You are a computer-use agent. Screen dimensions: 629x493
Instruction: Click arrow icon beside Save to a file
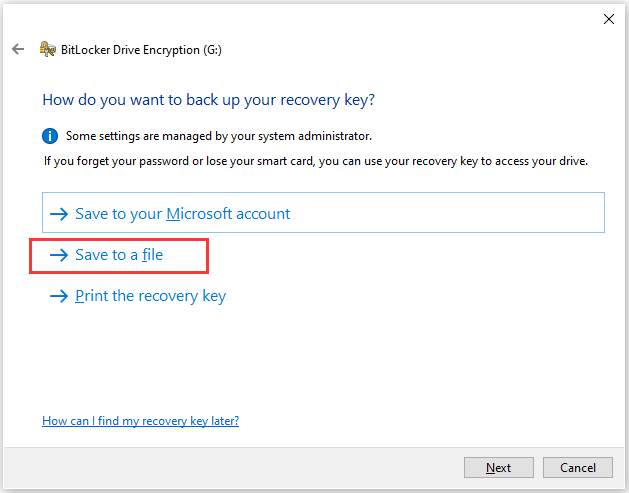59,255
